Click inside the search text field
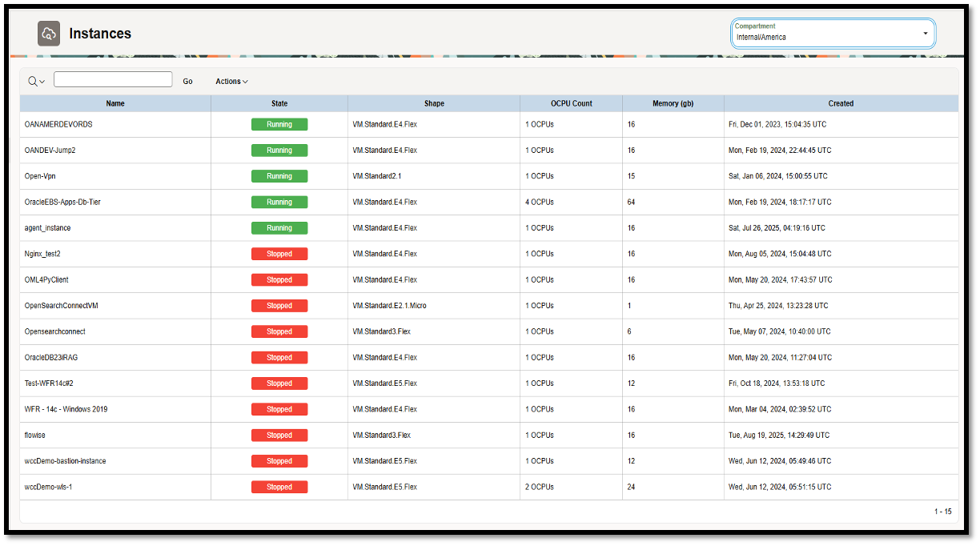The width and height of the screenshot is (980, 546). click(112, 78)
